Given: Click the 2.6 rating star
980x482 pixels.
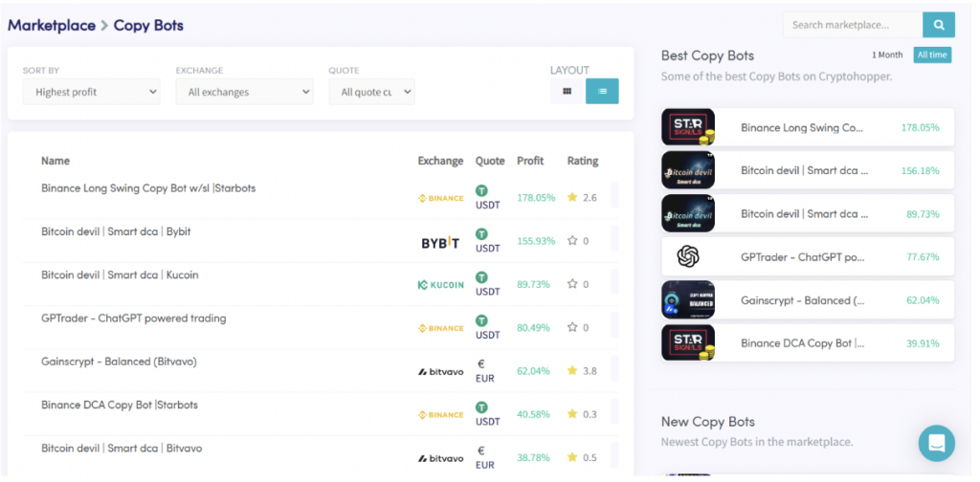Looking at the screenshot, I should tap(572, 197).
